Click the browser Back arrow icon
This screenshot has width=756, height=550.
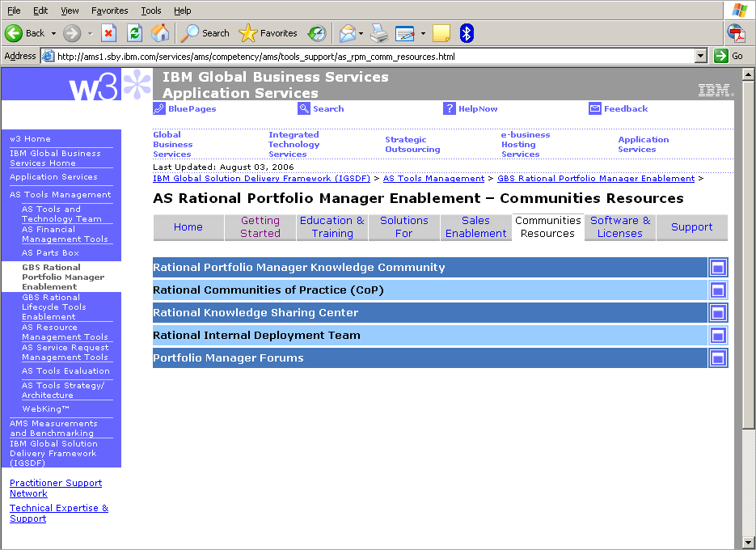pos(14,33)
